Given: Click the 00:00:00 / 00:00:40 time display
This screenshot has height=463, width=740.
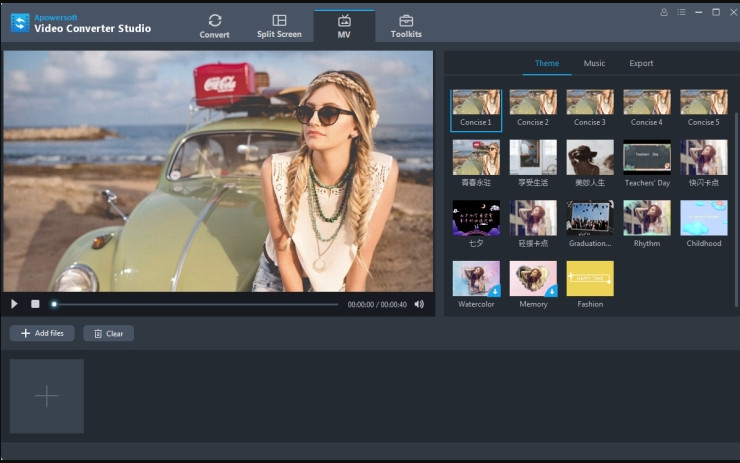Looking at the screenshot, I should (377, 305).
